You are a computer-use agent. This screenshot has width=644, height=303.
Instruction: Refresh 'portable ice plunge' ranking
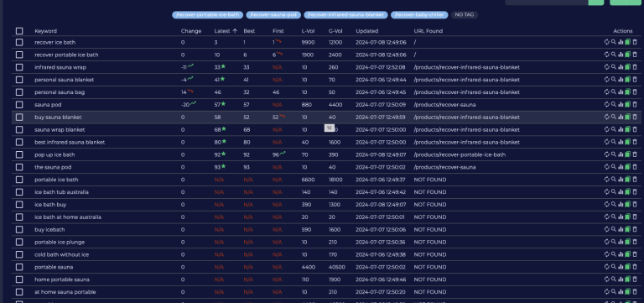click(606, 243)
